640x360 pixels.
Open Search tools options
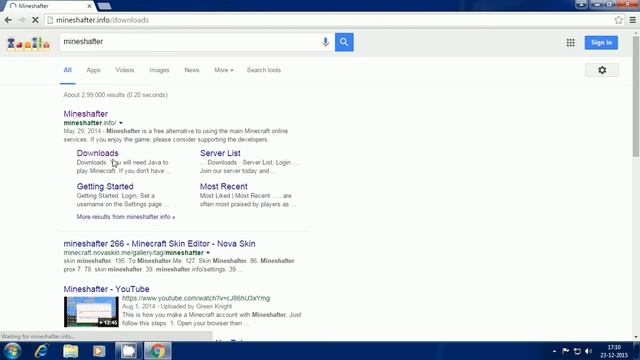click(264, 70)
